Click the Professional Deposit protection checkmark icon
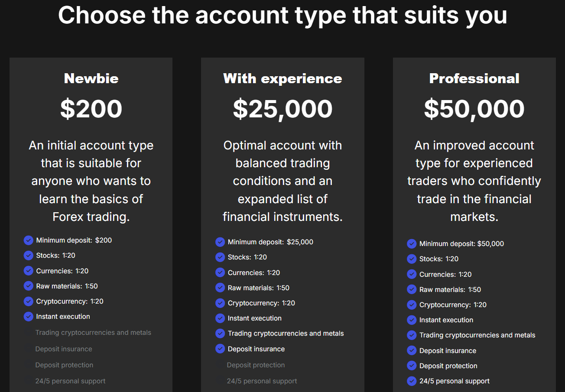The image size is (565, 392). pos(412,366)
